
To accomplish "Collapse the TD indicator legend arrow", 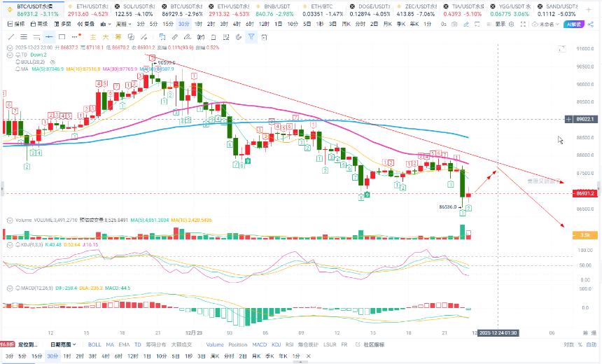I will click(x=10, y=55).
